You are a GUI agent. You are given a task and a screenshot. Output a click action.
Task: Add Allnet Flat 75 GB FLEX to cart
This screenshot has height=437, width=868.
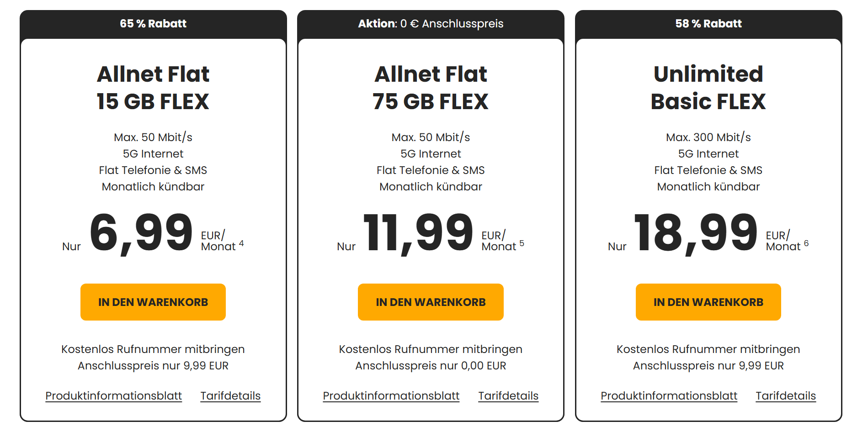(430, 302)
